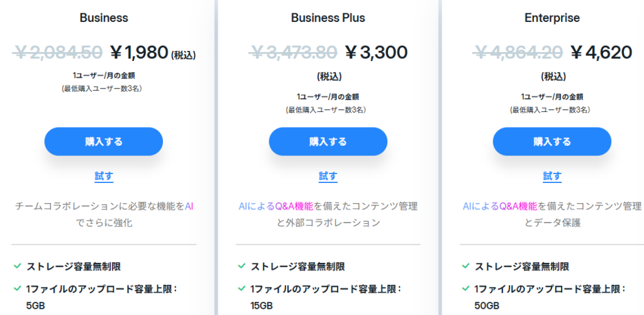
Task: Open the Enterprise plan 試す link
Action: click(x=552, y=176)
